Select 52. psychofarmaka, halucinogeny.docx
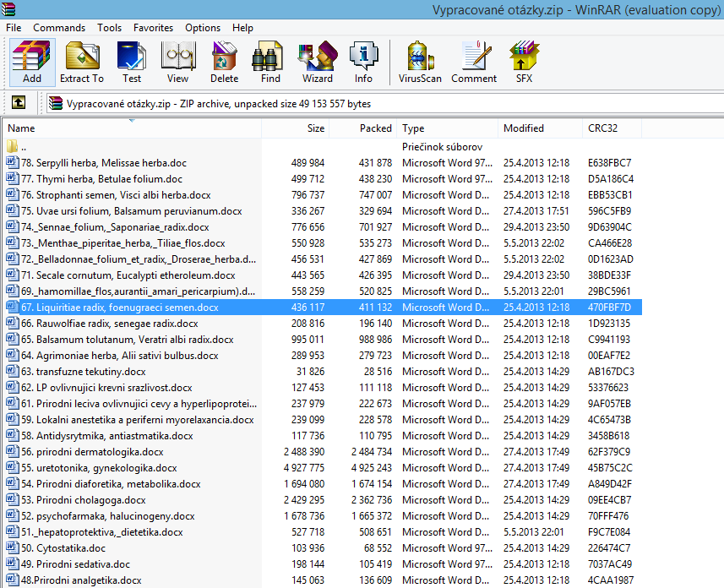 (322, 516)
